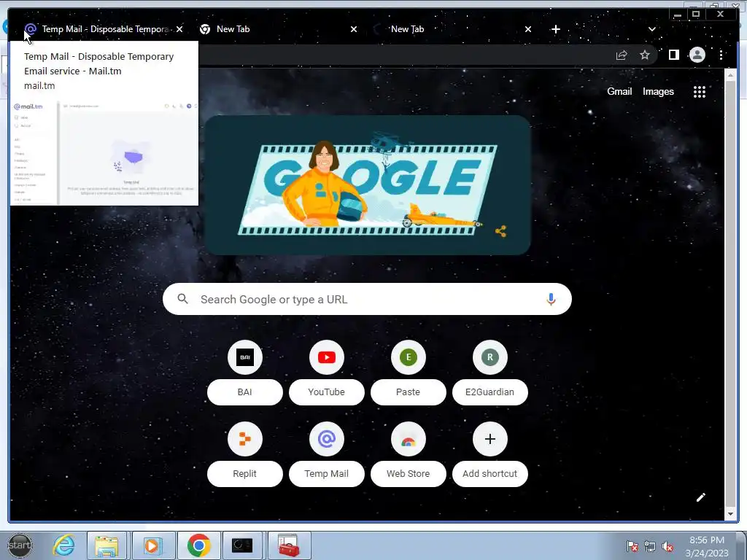Click the Temp Mail tab preview thumbnail
Viewport: 747px width, 560px height.
(x=104, y=152)
